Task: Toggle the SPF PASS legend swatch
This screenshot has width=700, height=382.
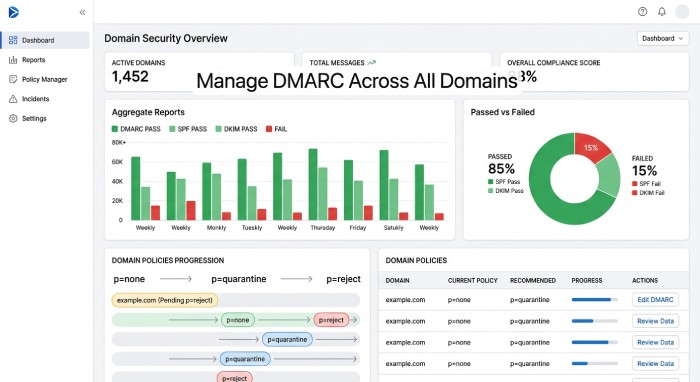Action: [x=172, y=129]
